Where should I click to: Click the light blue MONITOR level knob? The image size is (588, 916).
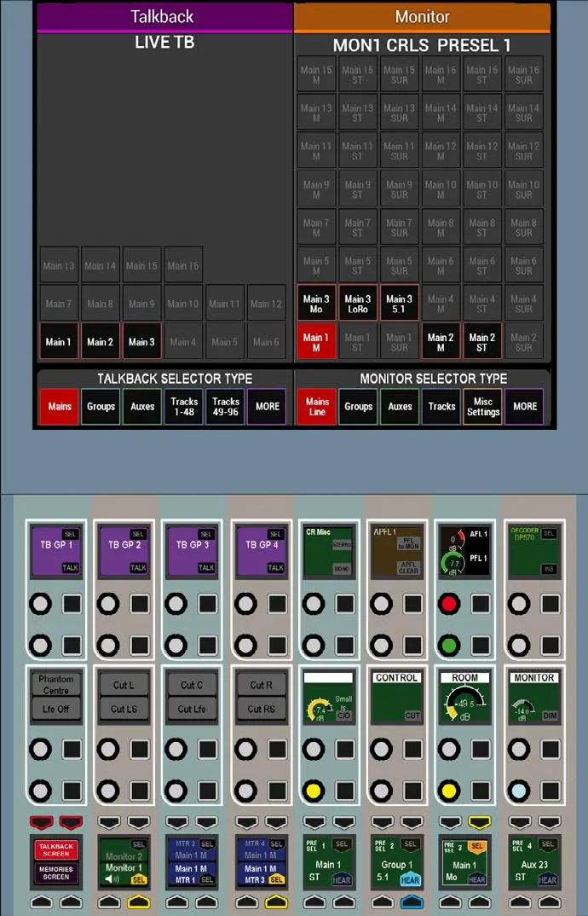[x=518, y=791]
